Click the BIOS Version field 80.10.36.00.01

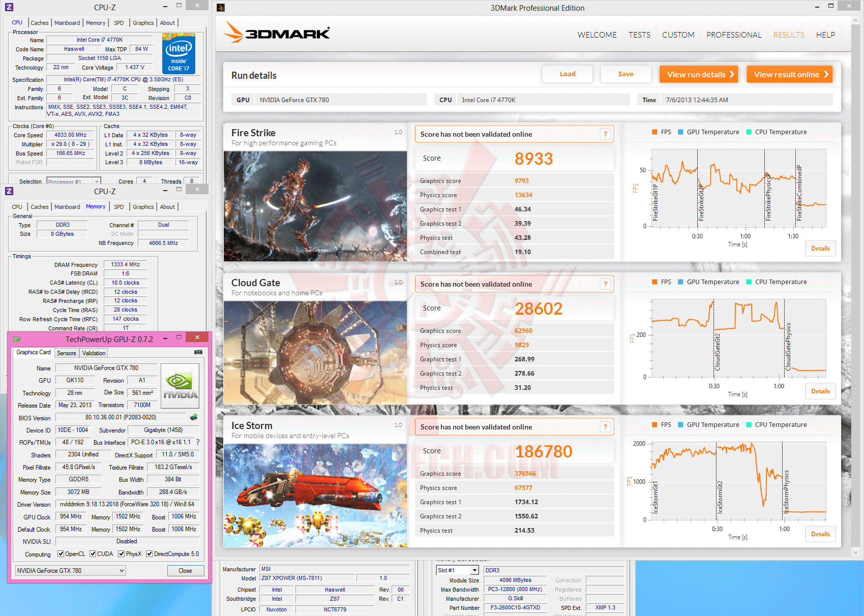pyautogui.click(x=121, y=417)
